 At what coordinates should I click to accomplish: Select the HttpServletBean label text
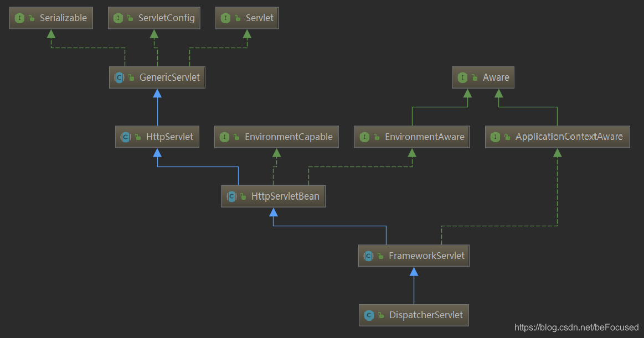(285, 196)
